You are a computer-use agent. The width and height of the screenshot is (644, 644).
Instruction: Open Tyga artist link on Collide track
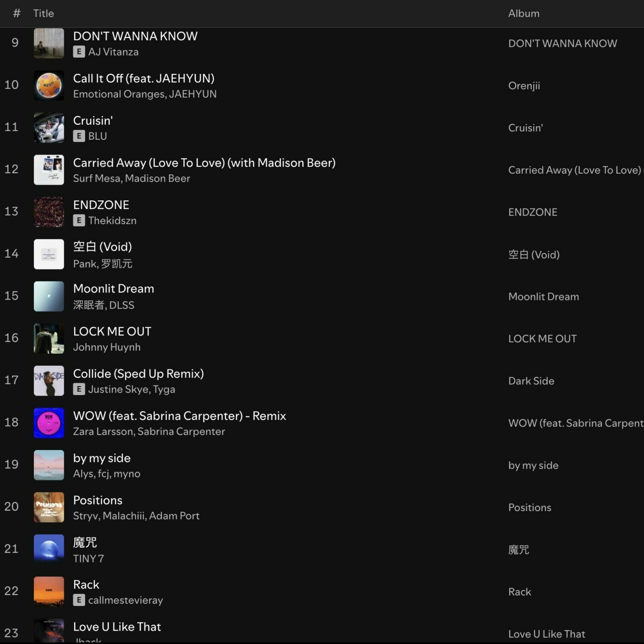point(164,389)
